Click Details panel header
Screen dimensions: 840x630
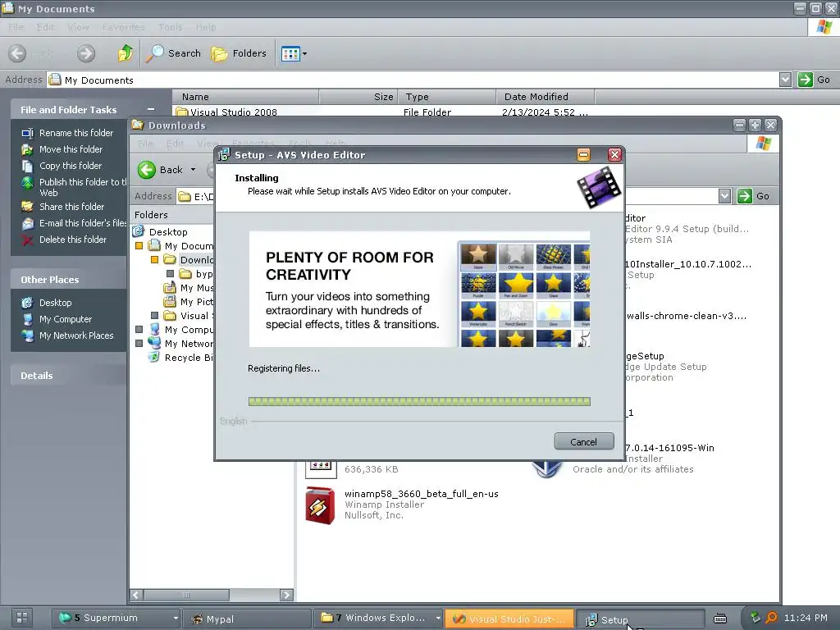point(69,376)
